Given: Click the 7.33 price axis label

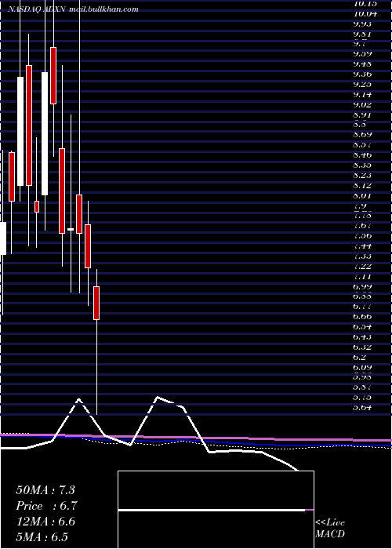Looking at the screenshot, I should pos(362,256).
